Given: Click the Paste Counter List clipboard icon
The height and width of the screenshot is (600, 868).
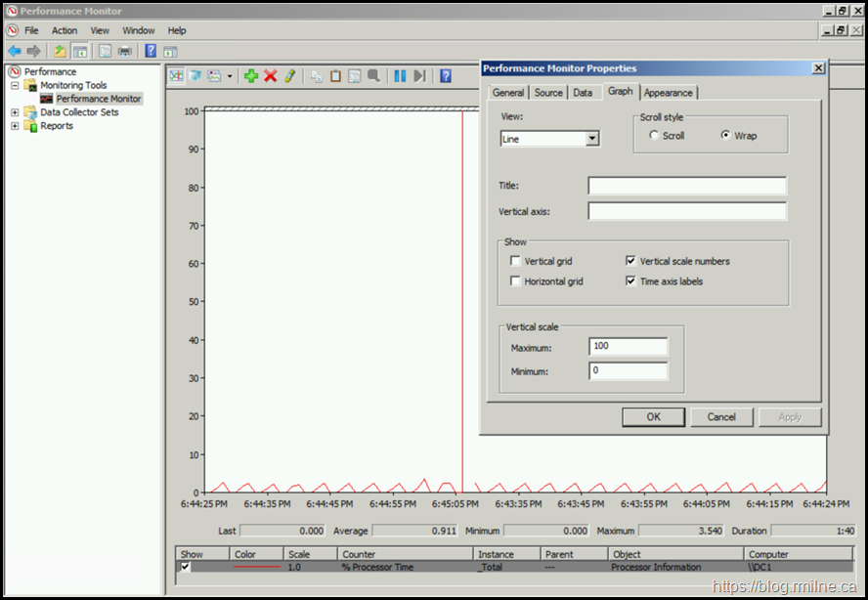Looking at the screenshot, I should [x=335, y=76].
